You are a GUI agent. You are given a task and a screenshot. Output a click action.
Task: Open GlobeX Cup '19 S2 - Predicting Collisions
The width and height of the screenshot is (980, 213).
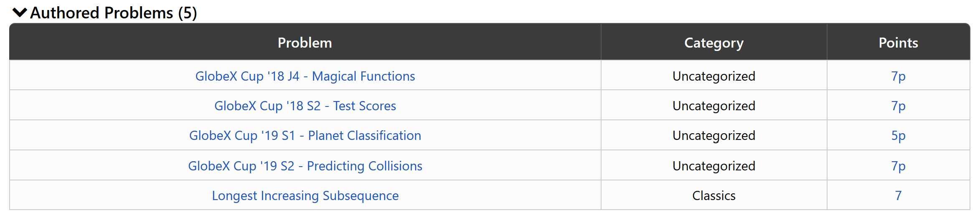click(x=305, y=166)
